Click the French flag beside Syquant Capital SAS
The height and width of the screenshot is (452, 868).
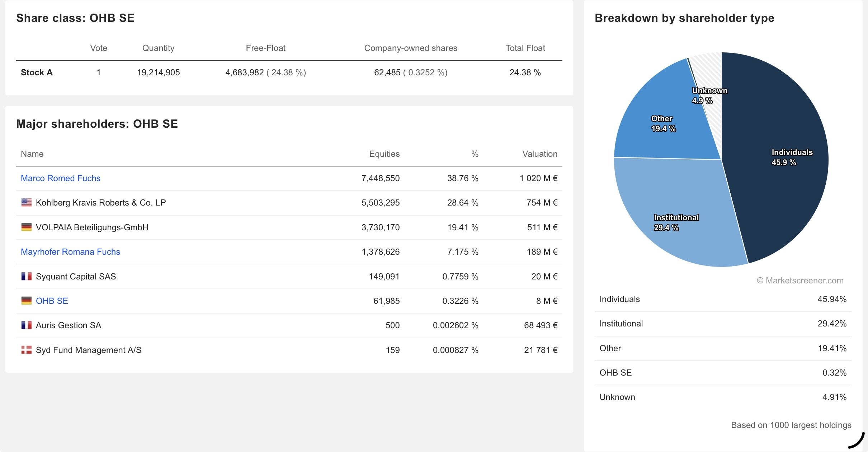tap(26, 277)
